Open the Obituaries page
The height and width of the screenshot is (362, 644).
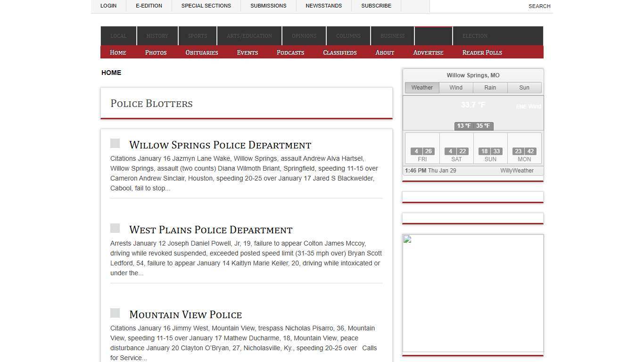(x=201, y=52)
